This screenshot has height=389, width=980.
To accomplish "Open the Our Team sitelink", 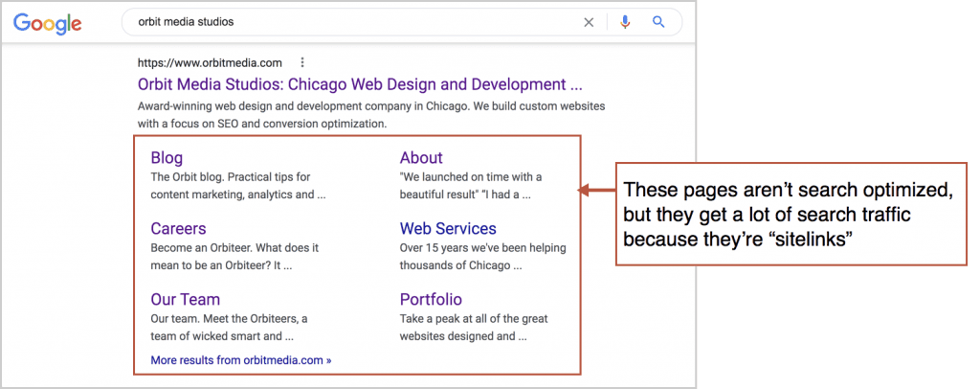I will [185, 299].
